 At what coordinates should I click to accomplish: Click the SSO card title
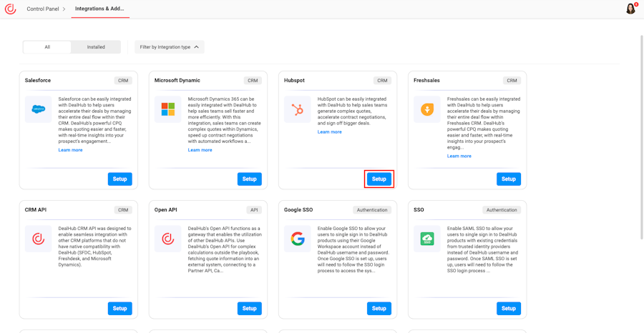419,209
